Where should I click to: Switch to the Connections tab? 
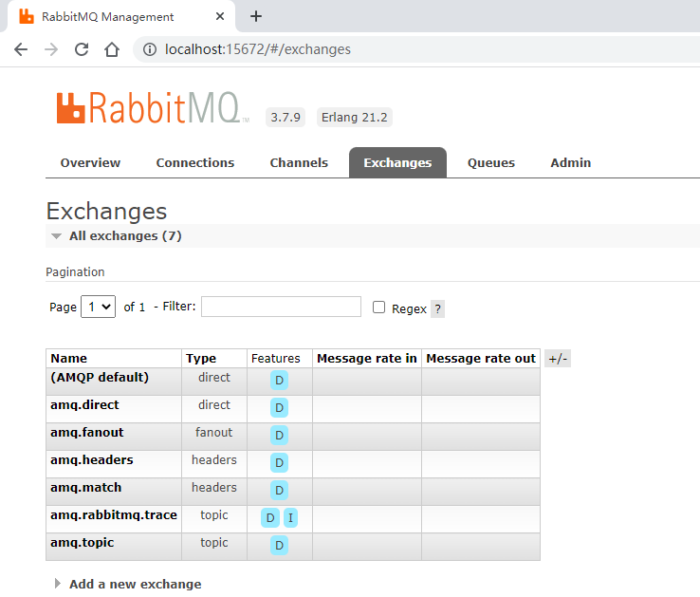coord(195,162)
